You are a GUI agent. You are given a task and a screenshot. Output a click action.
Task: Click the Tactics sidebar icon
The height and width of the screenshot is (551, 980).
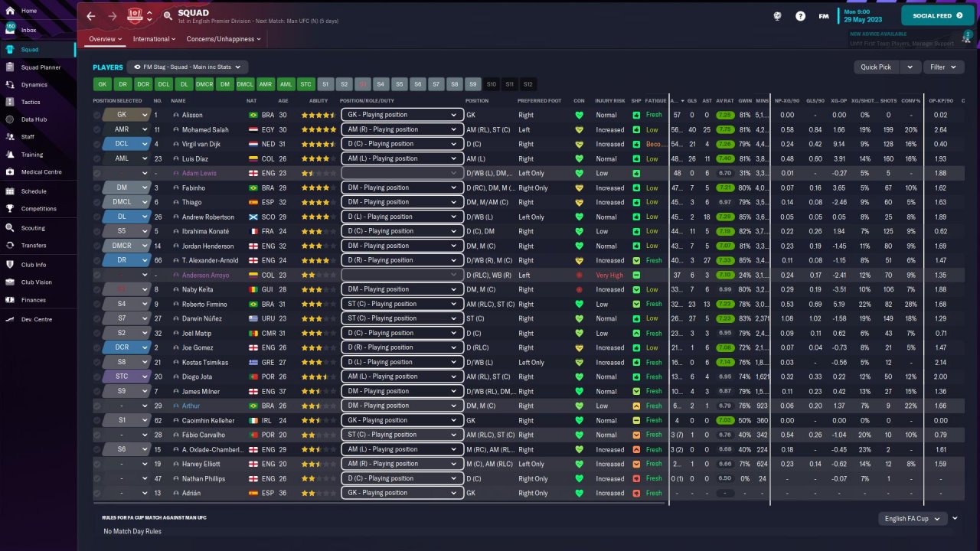11,102
